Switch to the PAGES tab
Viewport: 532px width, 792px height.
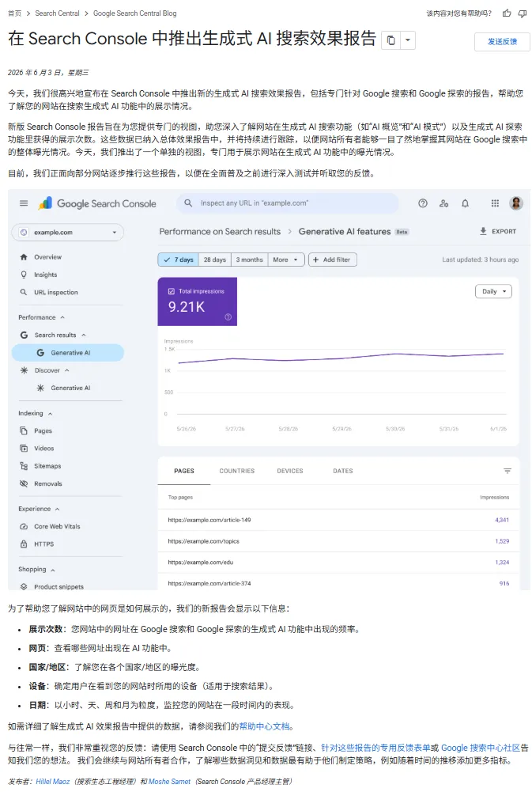[184, 471]
